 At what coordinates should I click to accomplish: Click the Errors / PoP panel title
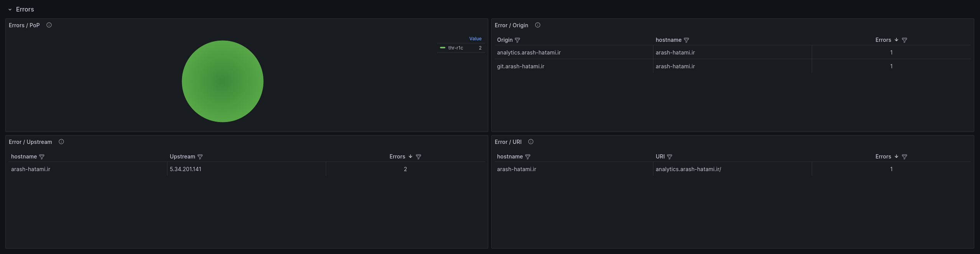pos(24,25)
